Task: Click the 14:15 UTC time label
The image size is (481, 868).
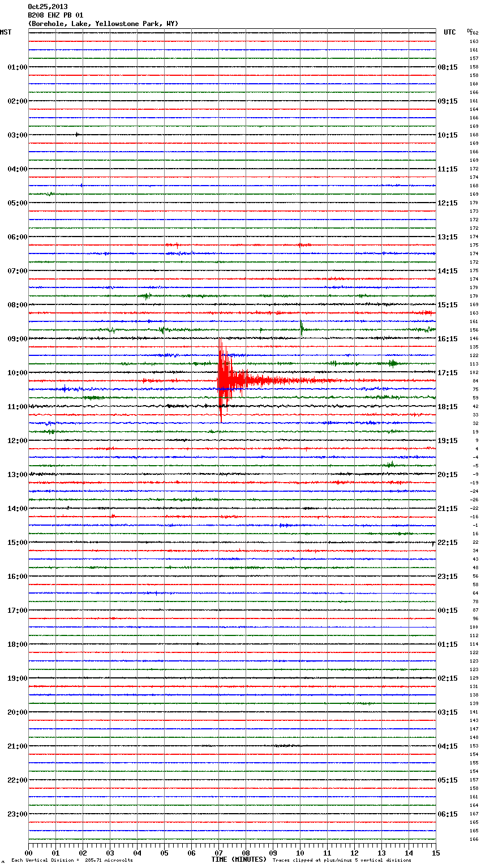Action: pyautogui.click(x=448, y=271)
